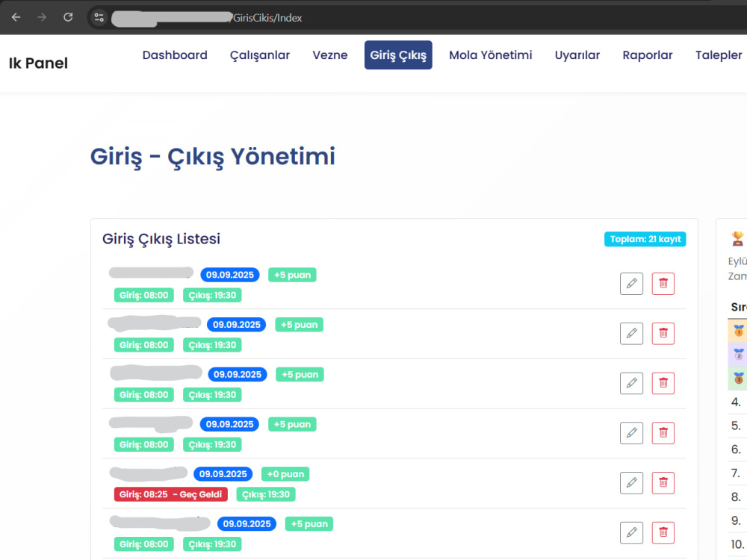Open the Dashboard menu item
747x560 pixels.
click(175, 55)
